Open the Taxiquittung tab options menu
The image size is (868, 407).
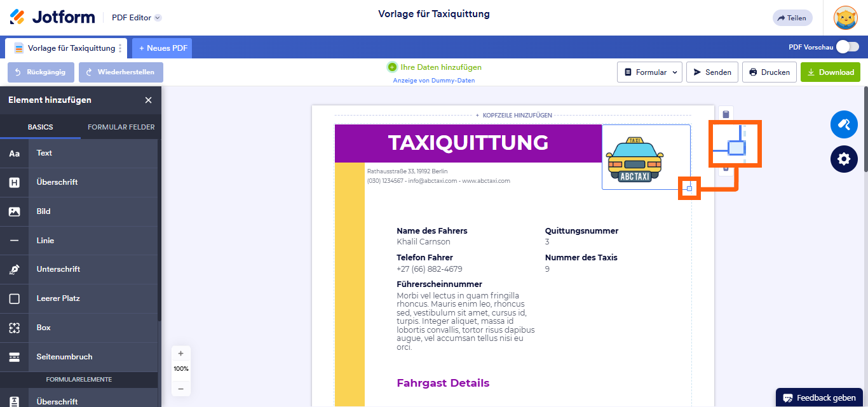121,48
